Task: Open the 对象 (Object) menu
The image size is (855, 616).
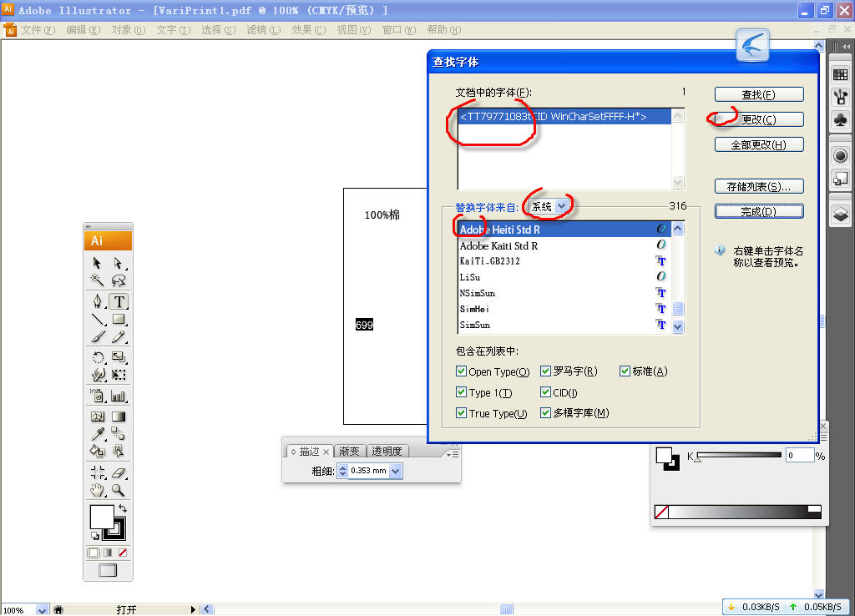Action: (129, 30)
